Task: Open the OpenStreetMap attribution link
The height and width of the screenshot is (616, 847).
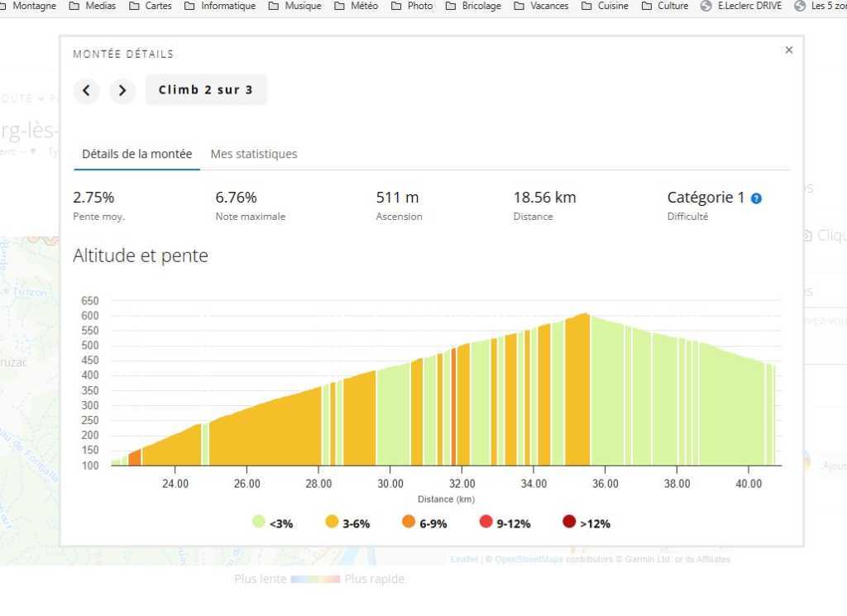Action: point(529,560)
